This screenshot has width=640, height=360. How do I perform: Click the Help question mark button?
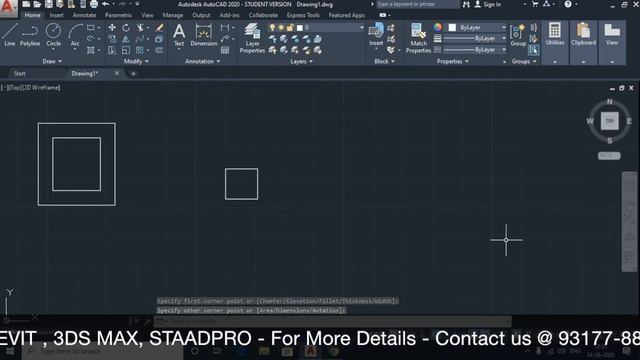[568, 4]
